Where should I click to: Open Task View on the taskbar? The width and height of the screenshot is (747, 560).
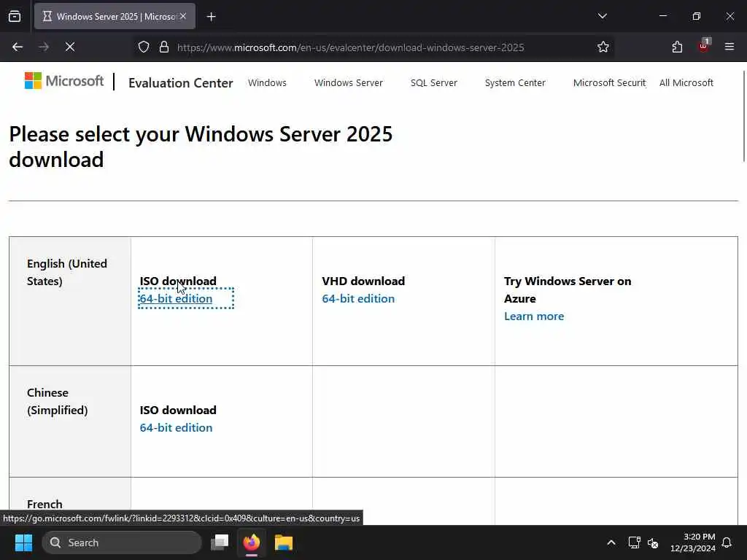tap(220, 542)
